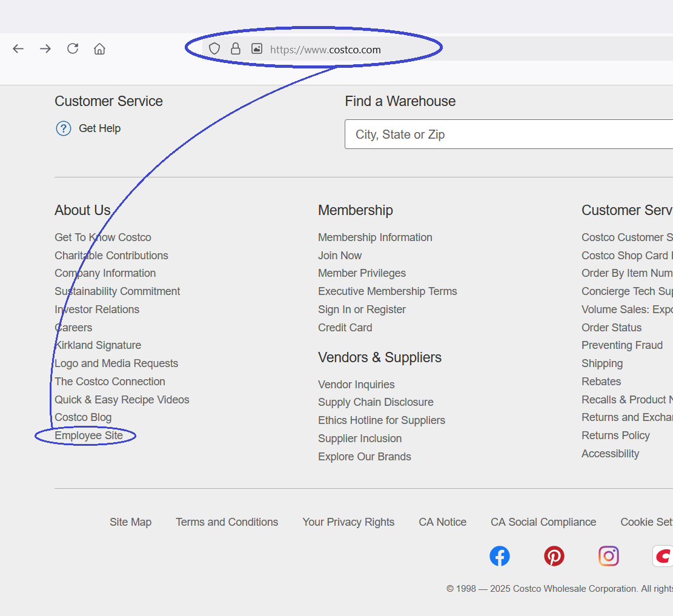Click the padlock site security icon

(x=236, y=48)
